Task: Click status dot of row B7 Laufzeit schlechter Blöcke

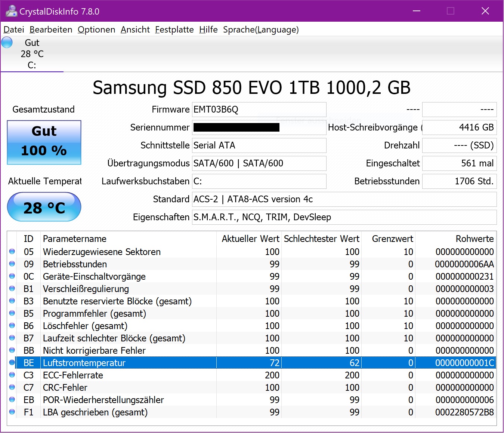Action: 12,338
